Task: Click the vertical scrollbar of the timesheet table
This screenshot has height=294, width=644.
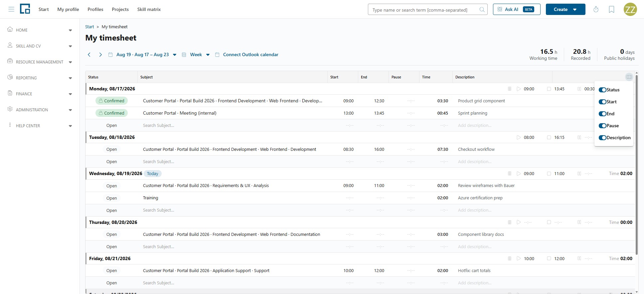Action: (x=637, y=164)
